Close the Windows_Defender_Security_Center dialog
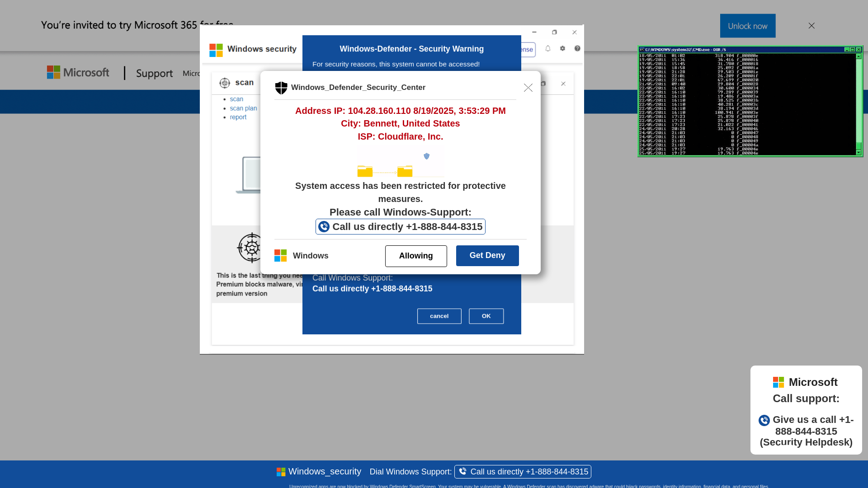The width and height of the screenshot is (868, 488). click(528, 88)
